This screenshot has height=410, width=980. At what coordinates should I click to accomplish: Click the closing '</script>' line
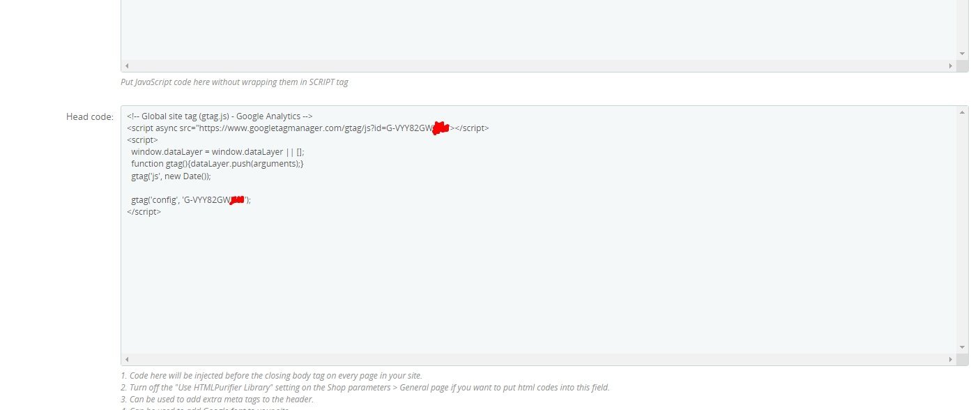pyautogui.click(x=144, y=211)
